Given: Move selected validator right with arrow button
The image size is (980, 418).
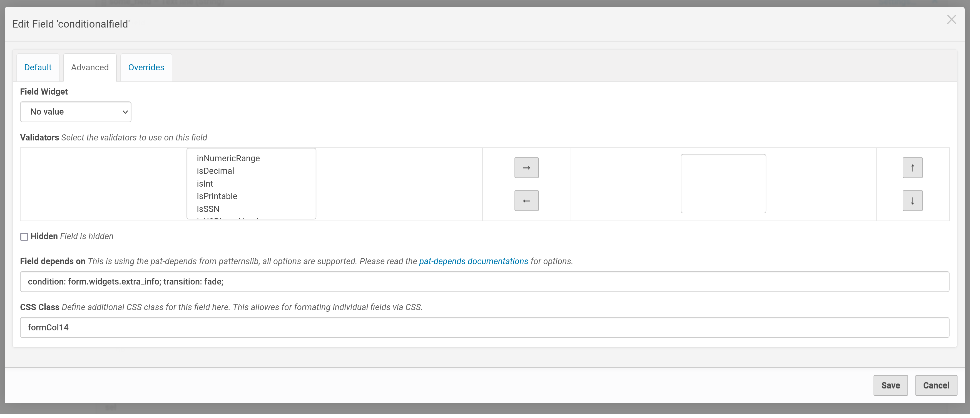Looking at the screenshot, I should 526,167.
